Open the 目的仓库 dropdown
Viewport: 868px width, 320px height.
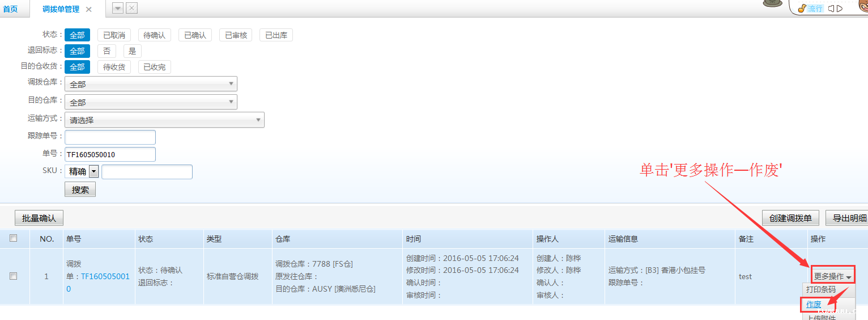(151, 102)
